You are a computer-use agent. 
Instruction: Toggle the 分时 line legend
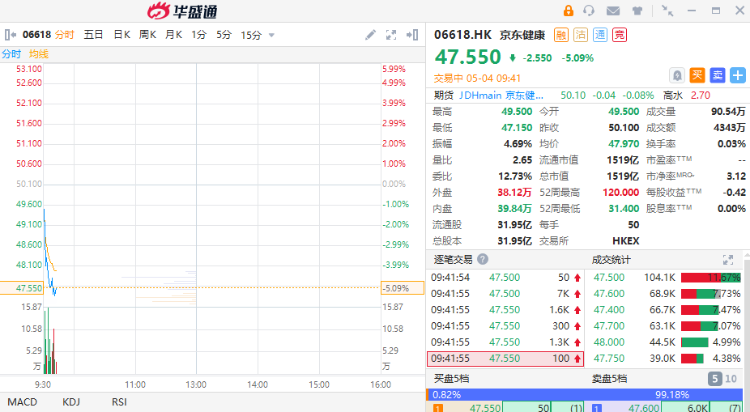point(11,54)
